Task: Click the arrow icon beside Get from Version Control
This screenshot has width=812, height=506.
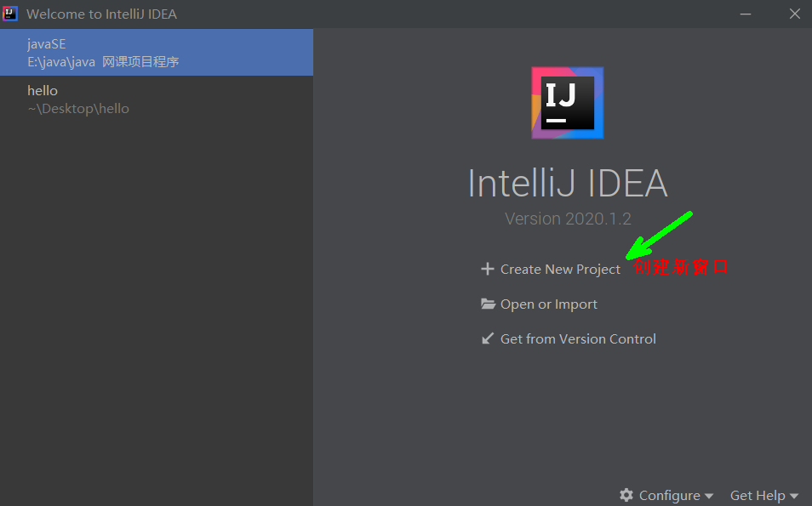Action: [x=488, y=338]
